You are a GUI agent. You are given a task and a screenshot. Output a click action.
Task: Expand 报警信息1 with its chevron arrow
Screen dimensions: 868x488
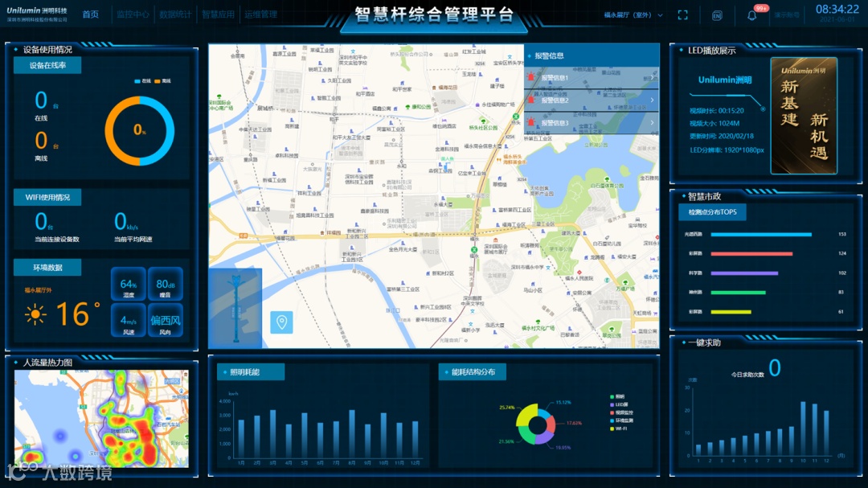(x=652, y=77)
